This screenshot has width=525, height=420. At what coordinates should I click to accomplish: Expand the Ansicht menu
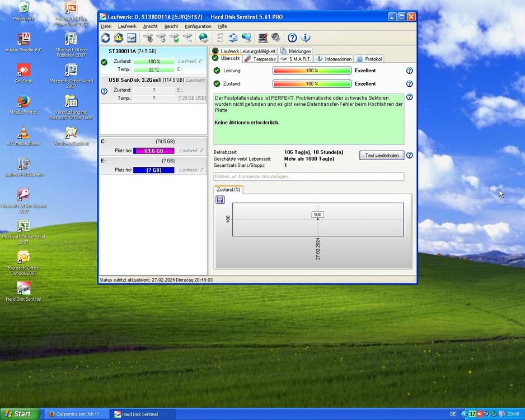coord(149,26)
